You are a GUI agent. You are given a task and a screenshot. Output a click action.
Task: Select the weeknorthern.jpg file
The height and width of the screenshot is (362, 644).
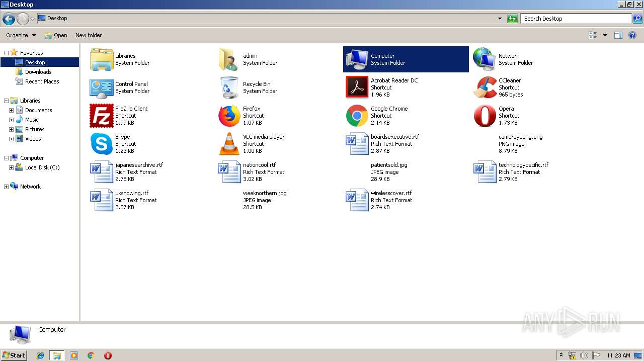265,200
